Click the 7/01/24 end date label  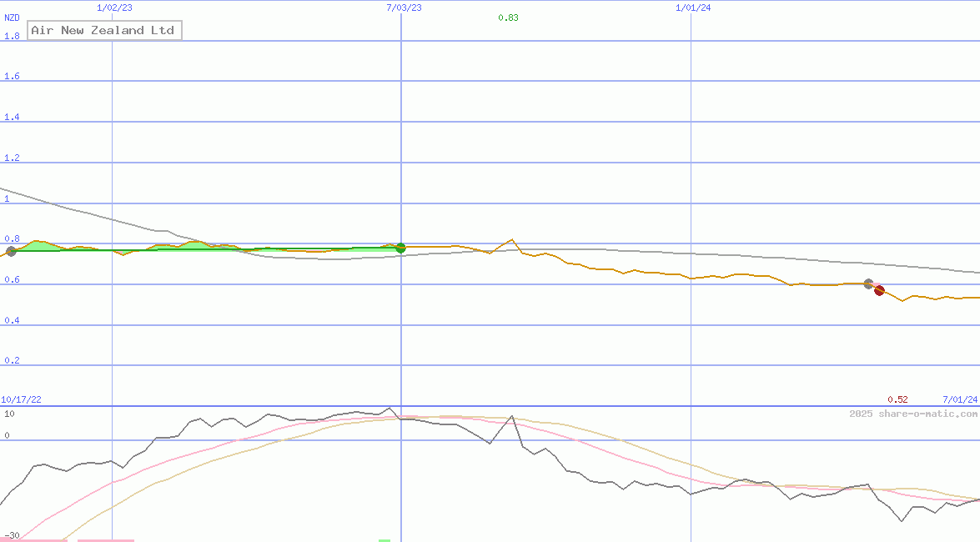tap(959, 399)
